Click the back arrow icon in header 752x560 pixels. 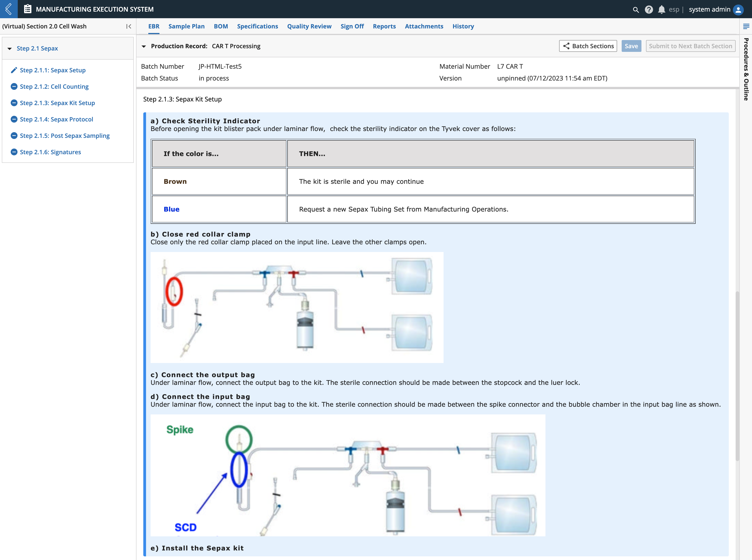coord(9,9)
